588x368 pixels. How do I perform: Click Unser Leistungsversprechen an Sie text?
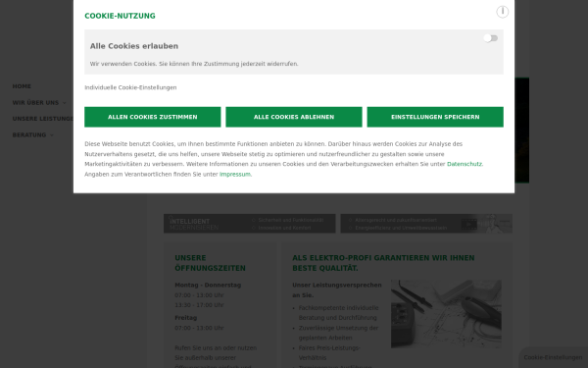coord(337,289)
